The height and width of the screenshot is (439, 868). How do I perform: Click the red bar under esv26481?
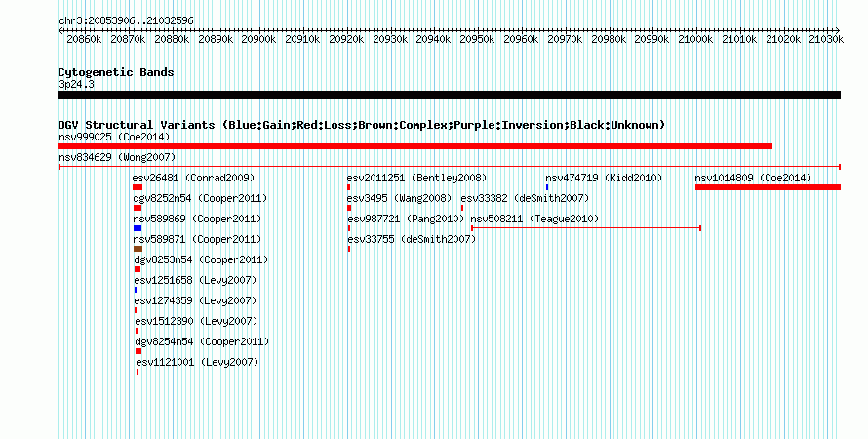click(138, 187)
